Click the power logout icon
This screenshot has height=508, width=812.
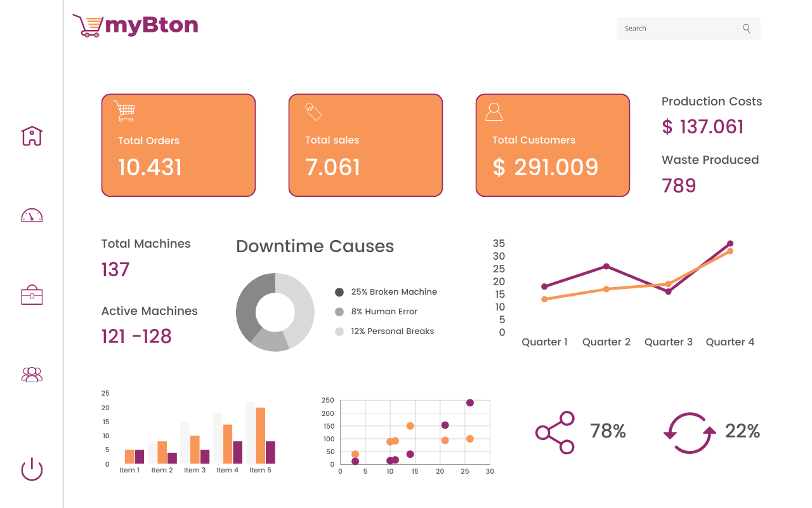(32, 469)
